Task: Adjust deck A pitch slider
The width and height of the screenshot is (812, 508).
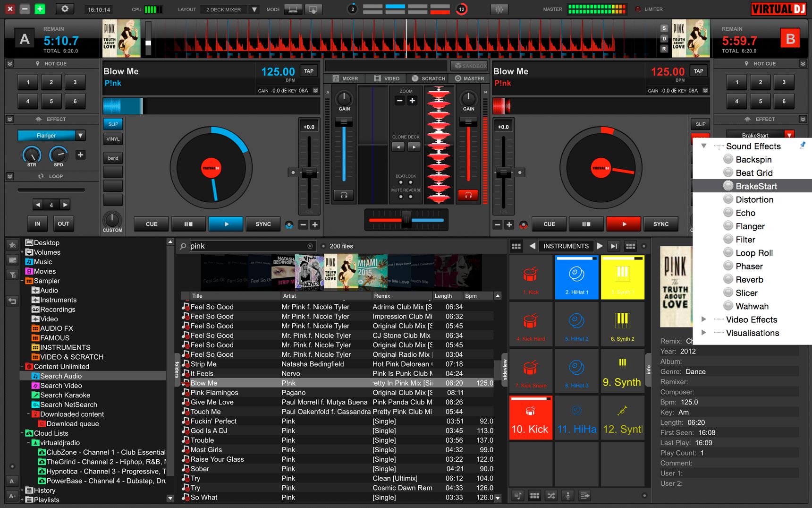Action: [x=309, y=173]
